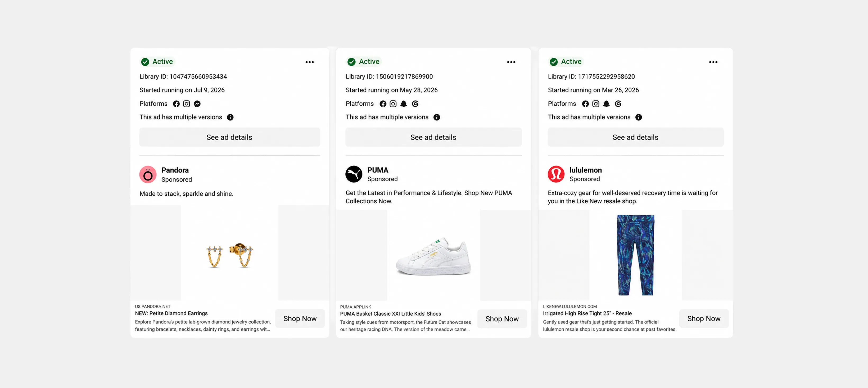Click Shop Now on lululemon tights ad

tap(704, 318)
